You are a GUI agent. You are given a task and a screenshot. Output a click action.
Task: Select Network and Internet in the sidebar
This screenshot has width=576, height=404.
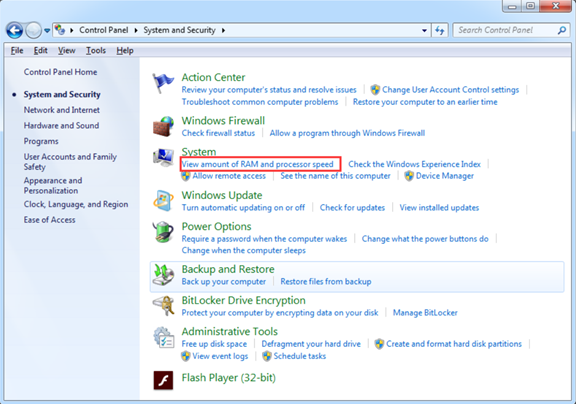[62, 110]
